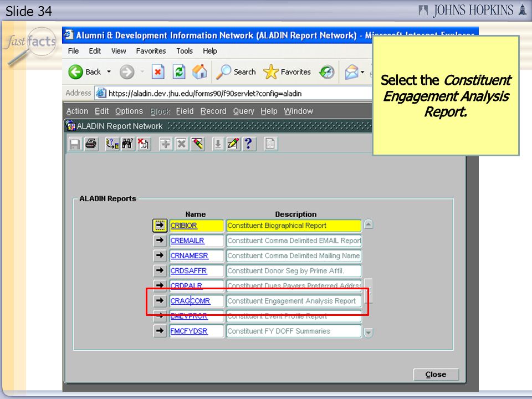
Task: Open the Tools menu
Action: point(185,51)
